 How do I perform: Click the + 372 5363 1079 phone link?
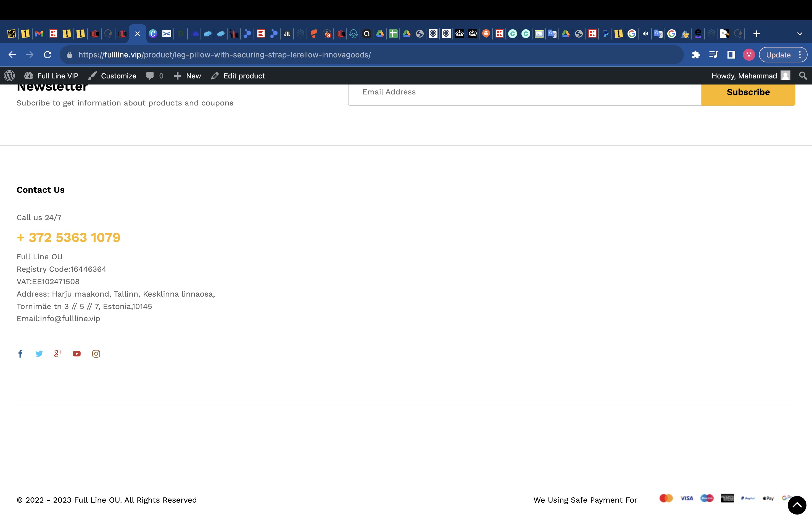coord(68,237)
